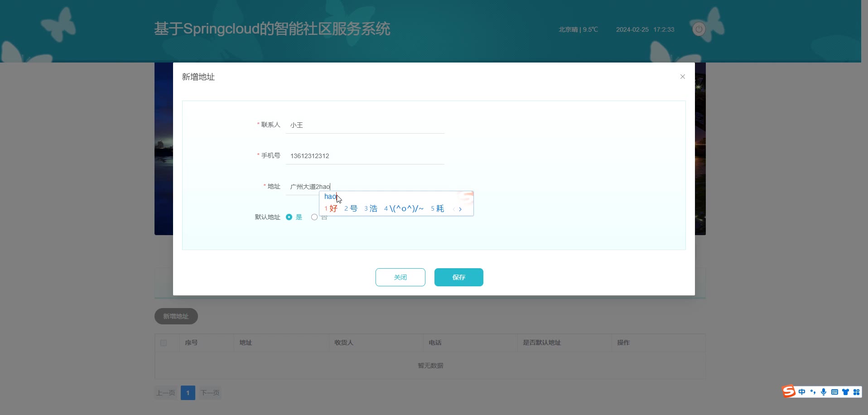Tick the table header select-all checkbox
This screenshot has height=415, width=868.
164,343
